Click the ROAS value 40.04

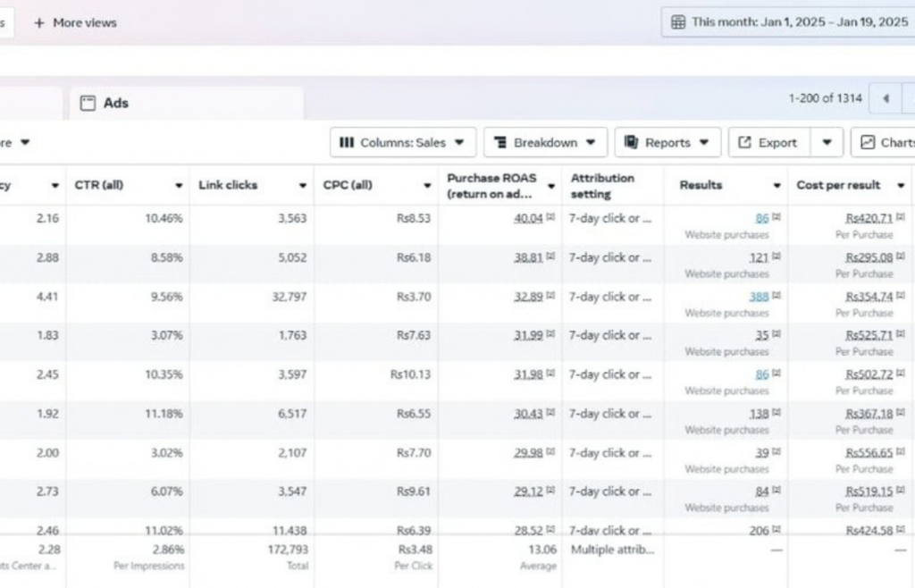(x=528, y=218)
